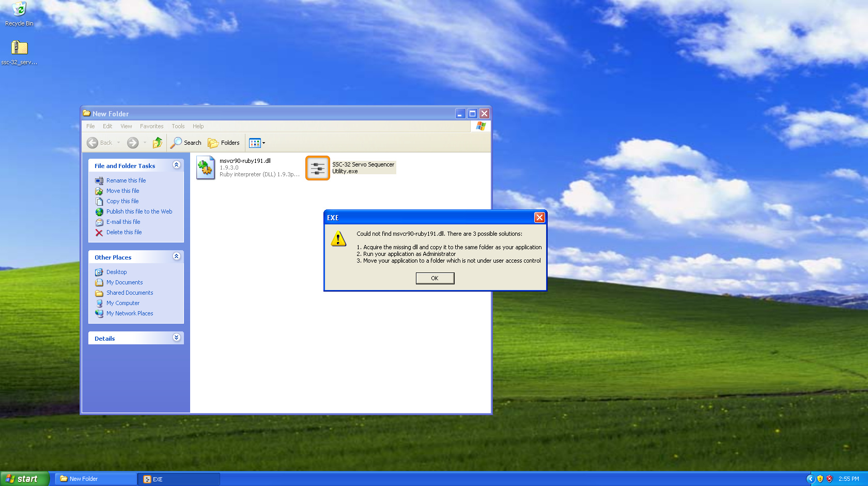Maximize the New Folder window
868x486 pixels.
coord(472,113)
